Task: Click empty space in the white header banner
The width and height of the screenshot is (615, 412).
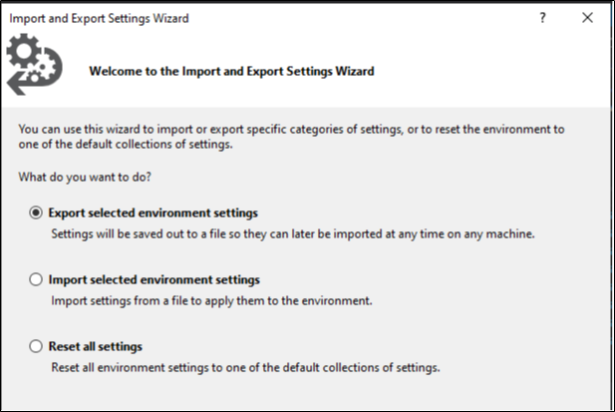Action: tap(480, 70)
